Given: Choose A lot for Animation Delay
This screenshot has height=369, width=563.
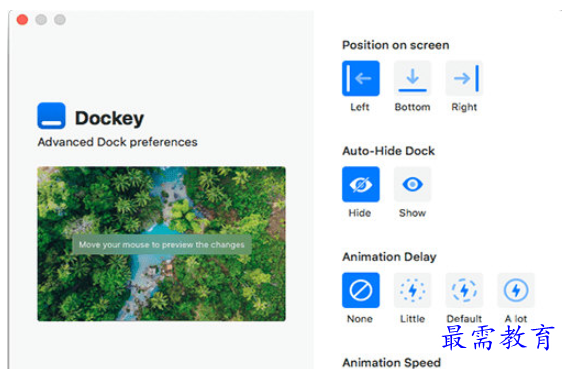Looking at the screenshot, I should point(516,290).
